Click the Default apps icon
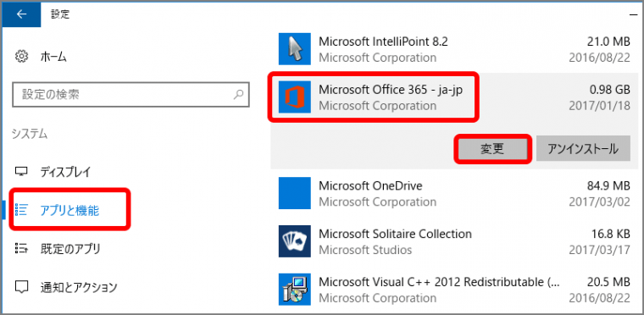Viewport: 644px width, 315px height. click(x=21, y=248)
